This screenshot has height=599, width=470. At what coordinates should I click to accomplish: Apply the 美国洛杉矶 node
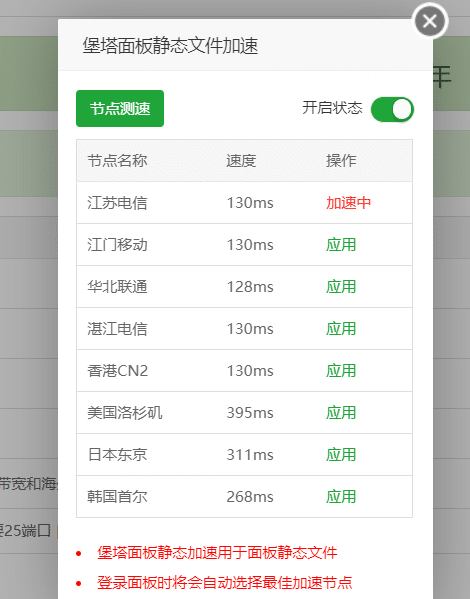click(341, 413)
